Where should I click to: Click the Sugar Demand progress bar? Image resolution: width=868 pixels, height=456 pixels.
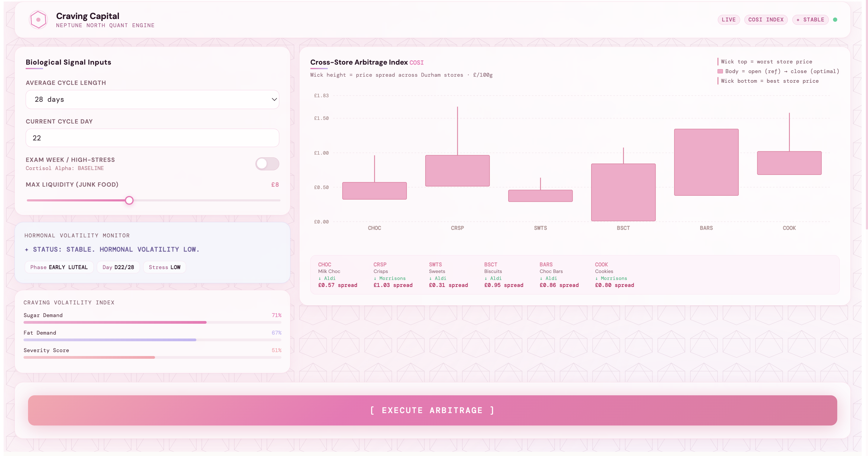[x=152, y=323]
